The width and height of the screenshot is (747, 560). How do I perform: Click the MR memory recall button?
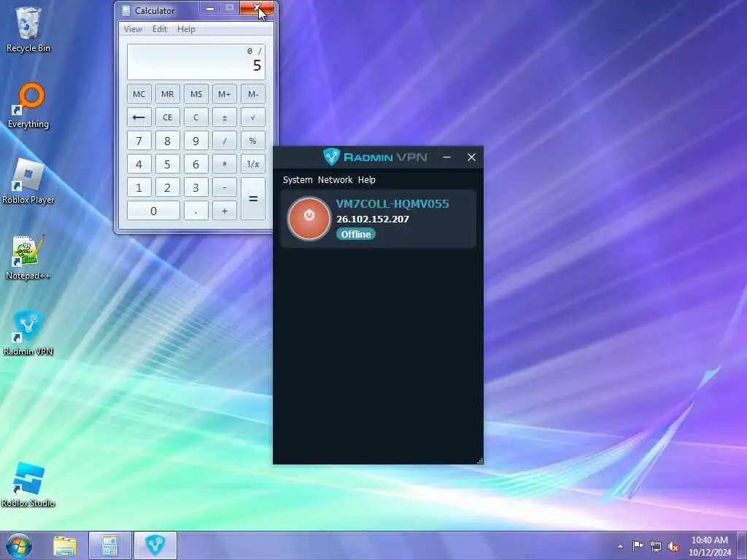(x=167, y=94)
